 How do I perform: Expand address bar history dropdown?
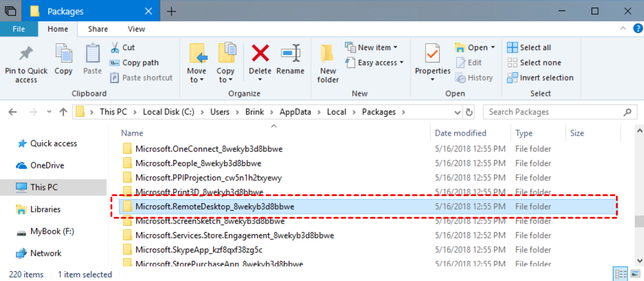(458, 112)
